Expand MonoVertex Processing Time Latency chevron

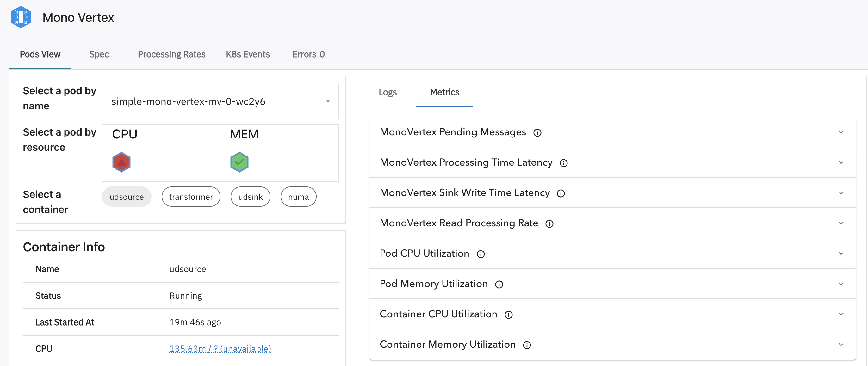pos(841,162)
